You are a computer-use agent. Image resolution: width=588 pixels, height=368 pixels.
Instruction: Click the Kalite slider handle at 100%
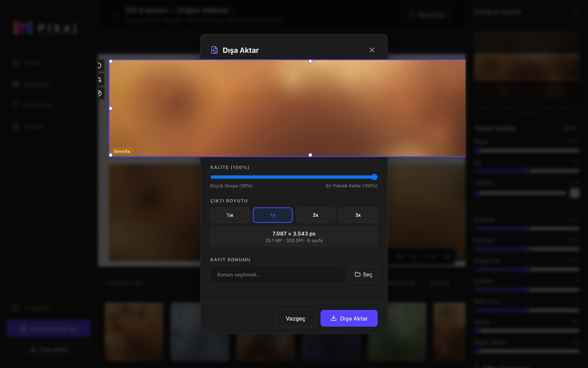coord(374,177)
